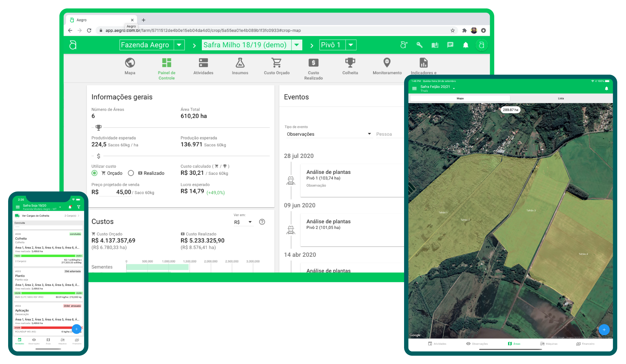Click the Ver Cargas de Colheita link
Viewport: 626px width, 364px height.
(35, 216)
